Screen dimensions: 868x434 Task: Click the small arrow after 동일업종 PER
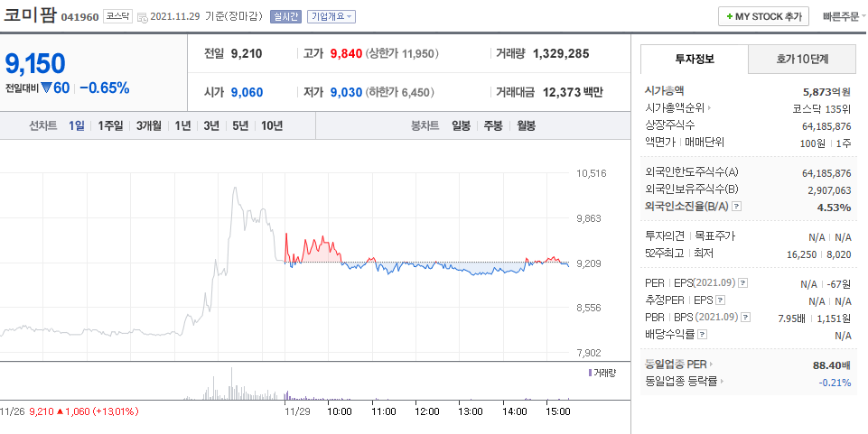point(712,365)
